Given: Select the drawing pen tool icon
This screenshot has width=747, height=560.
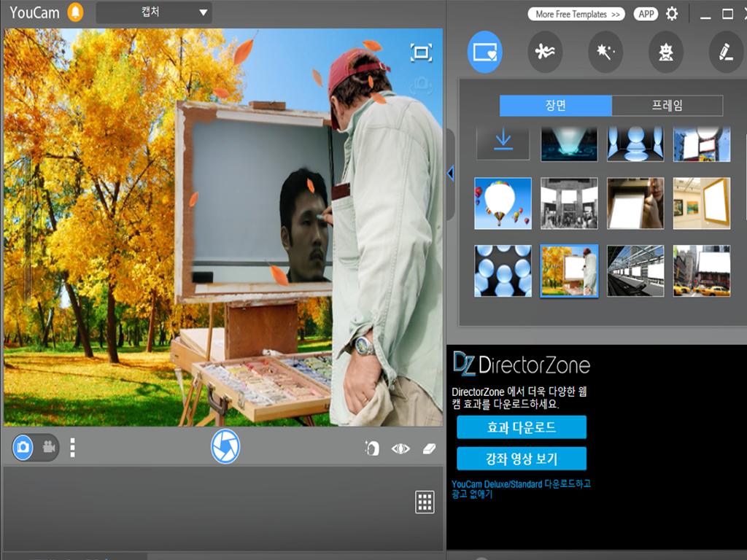Looking at the screenshot, I should (726, 52).
